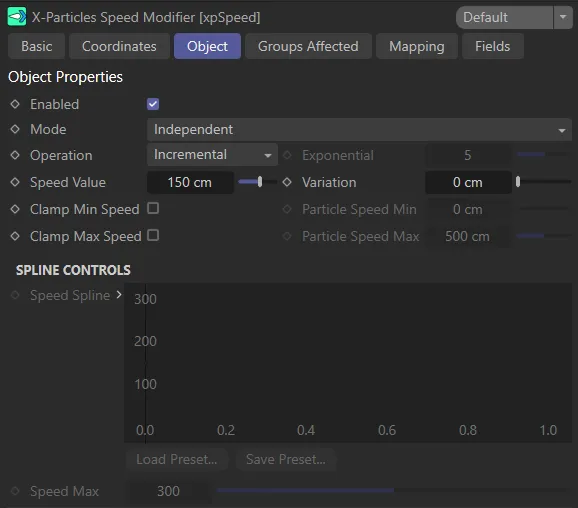Click the Save Preset button
The width and height of the screenshot is (578, 508).
pyautogui.click(x=286, y=459)
